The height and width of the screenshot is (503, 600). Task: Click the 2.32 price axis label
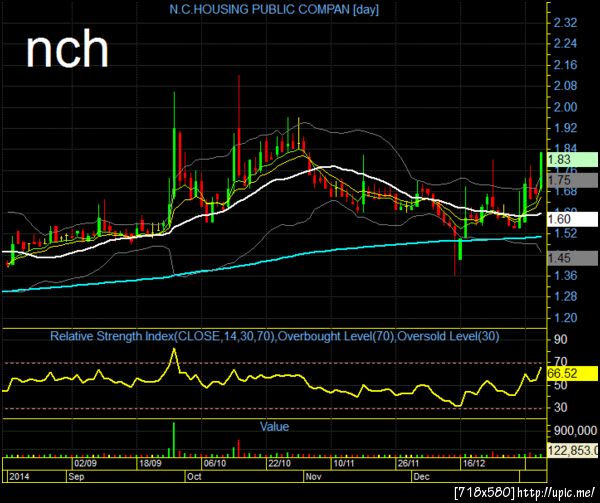(x=565, y=23)
